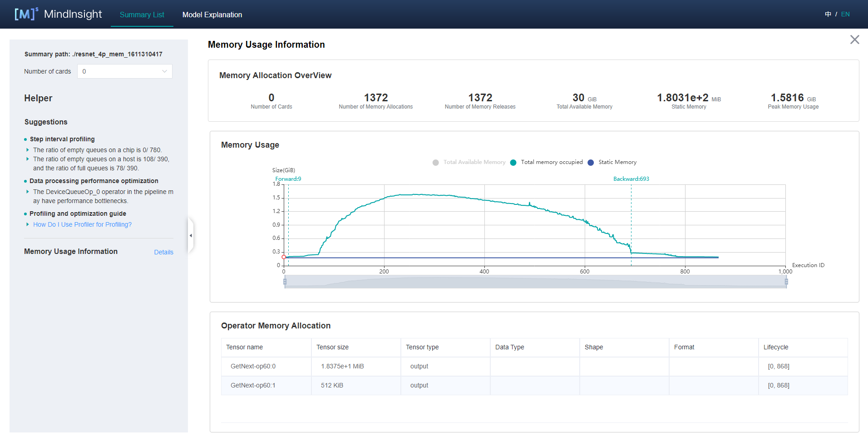
Task: Switch language to EN
Action: coord(845,14)
